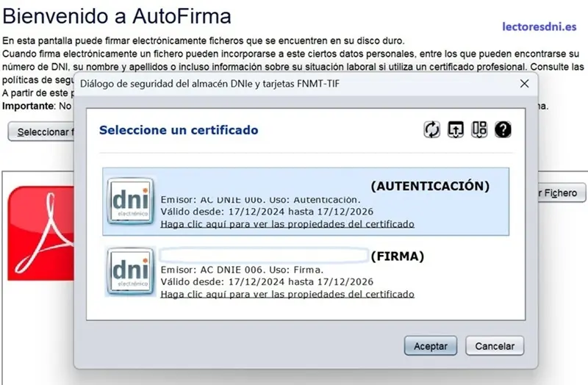Select the AUTENTICACIÓN certificate row

tap(306, 202)
